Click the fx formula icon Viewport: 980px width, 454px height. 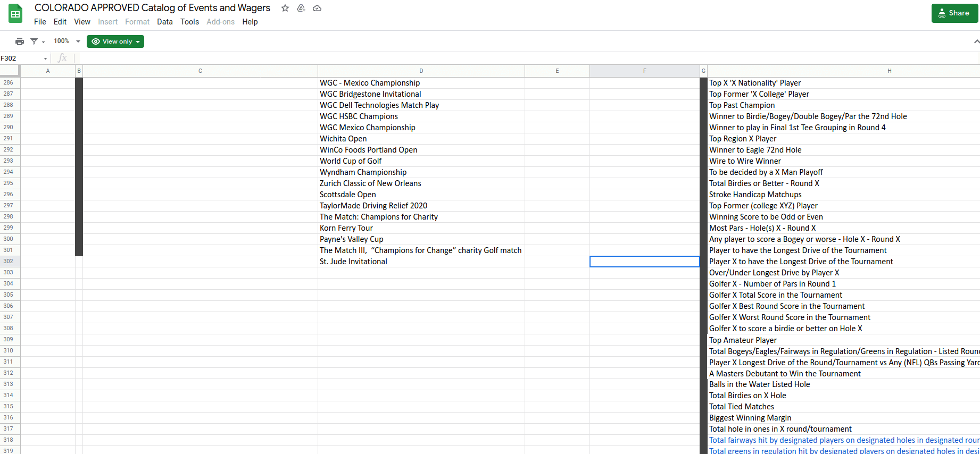coord(62,58)
